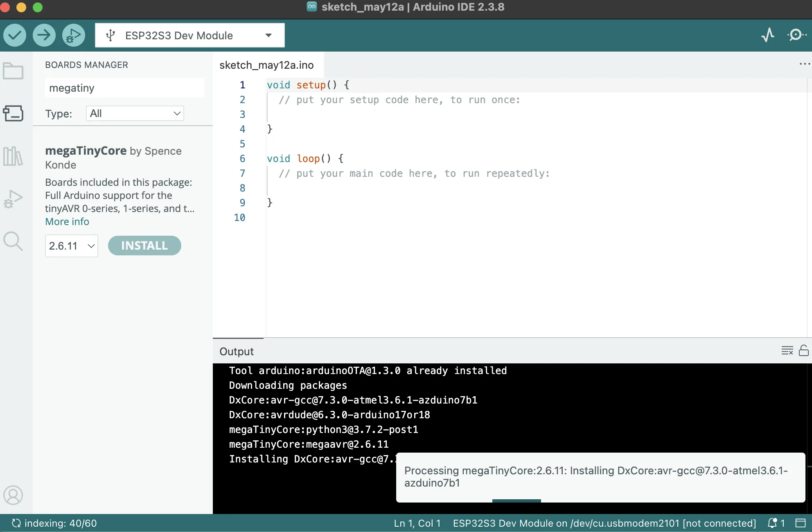This screenshot has width=812, height=532.
Task: Click the 'indexing: 40/60' status text
Action: click(61, 523)
